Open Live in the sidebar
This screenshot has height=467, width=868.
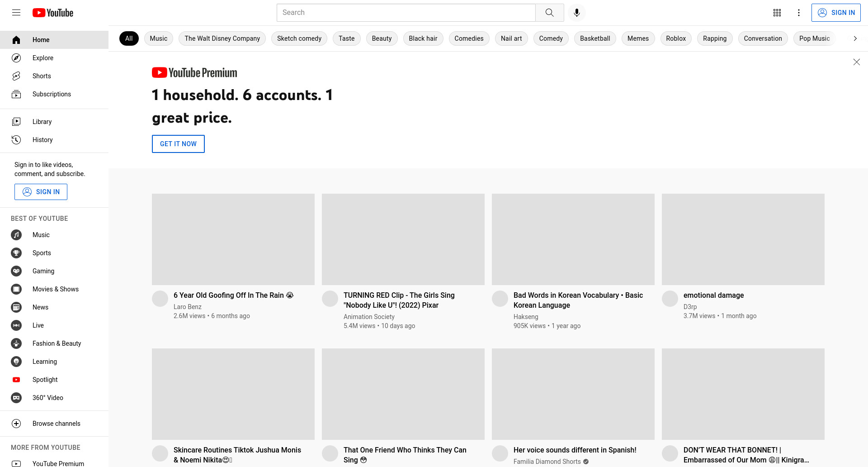pos(54,325)
